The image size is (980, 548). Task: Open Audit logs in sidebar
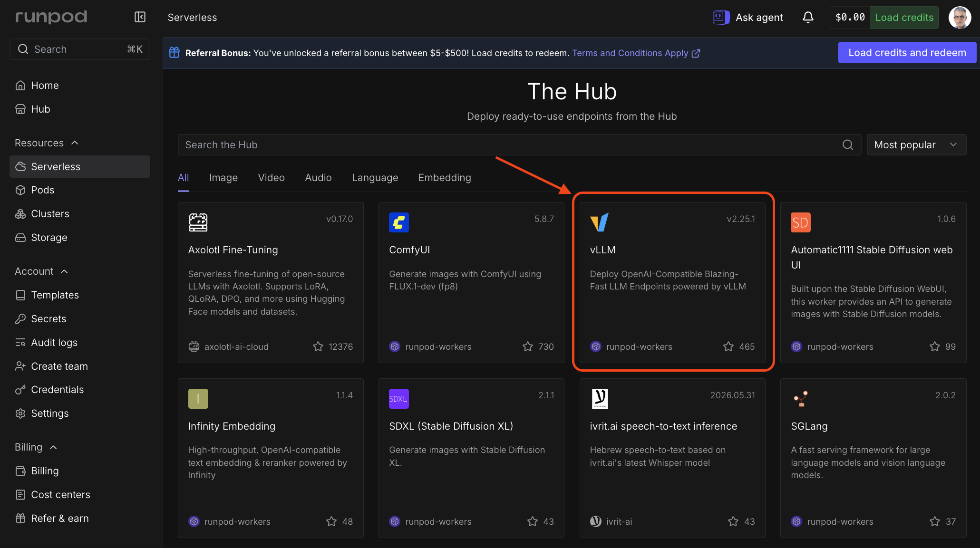[80, 343]
